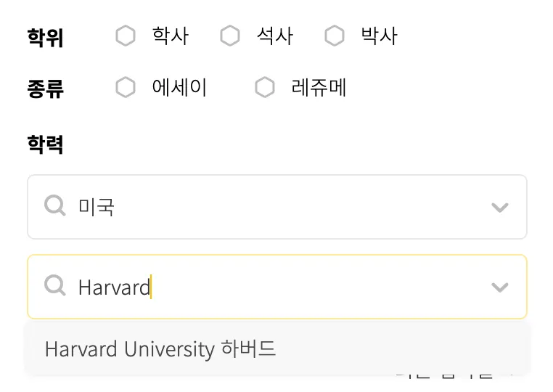Click the 학력 section heading
Viewport: 553px width, 392px height.
[45, 144]
